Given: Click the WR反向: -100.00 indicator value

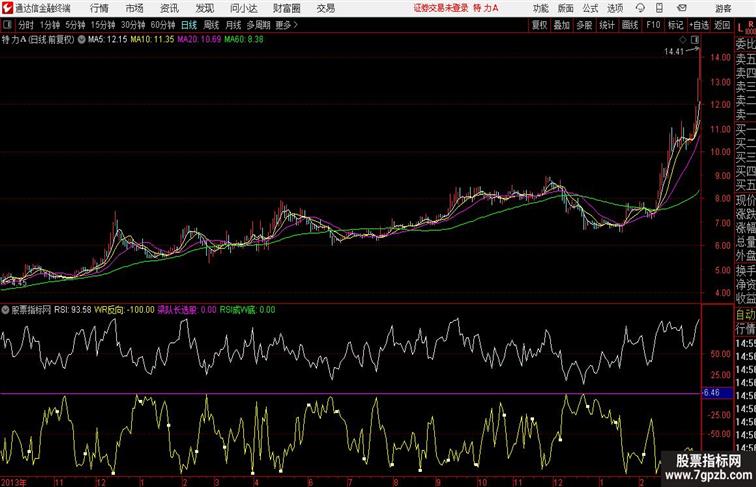Looking at the screenshot, I should (x=124, y=310).
